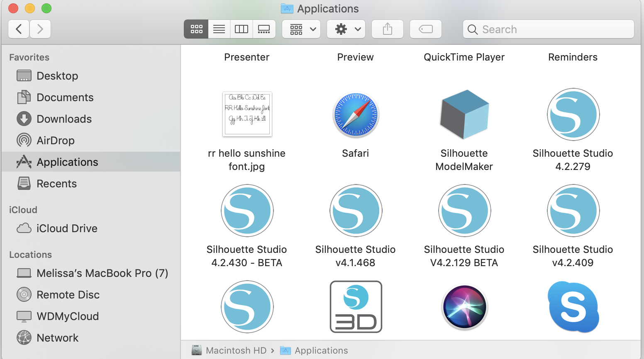Click inside the Search field
The image size is (644, 359).
(x=548, y=29)
